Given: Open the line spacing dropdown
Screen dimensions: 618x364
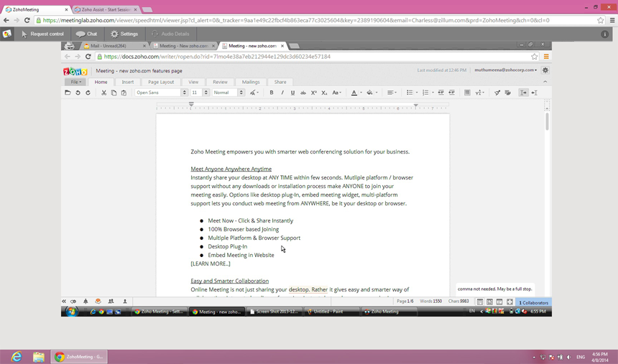Looking at the screenshot, I should pyautogui.click(x=479, y=93).
